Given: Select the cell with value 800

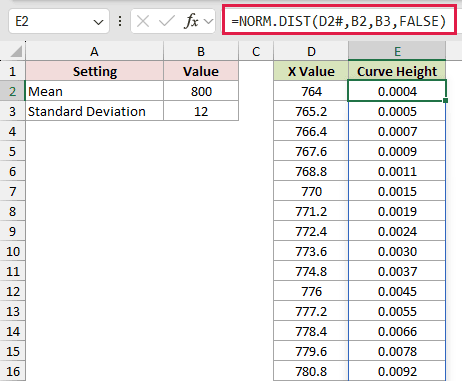Looking at the screenshot, I should 201,91.
